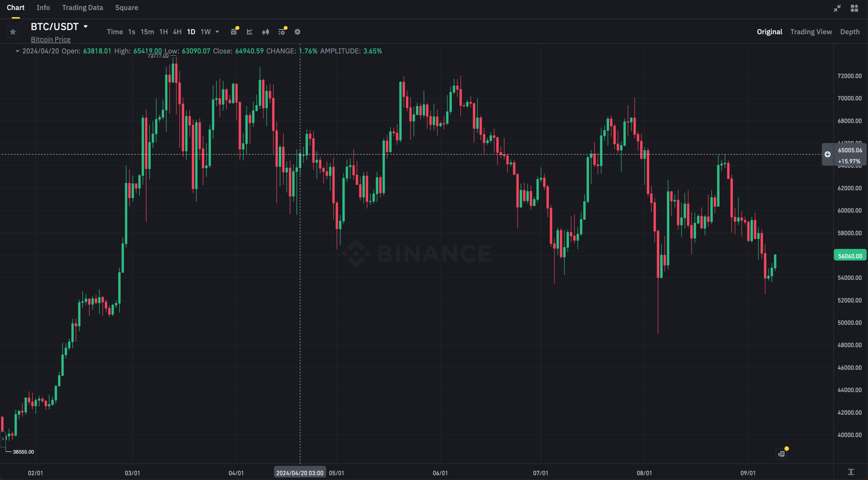The height and width of the screenshot is (480, 868).
Task: Click the exit fullscreen arrows icon
Action: pyautogui.click(x=837, y=8)
